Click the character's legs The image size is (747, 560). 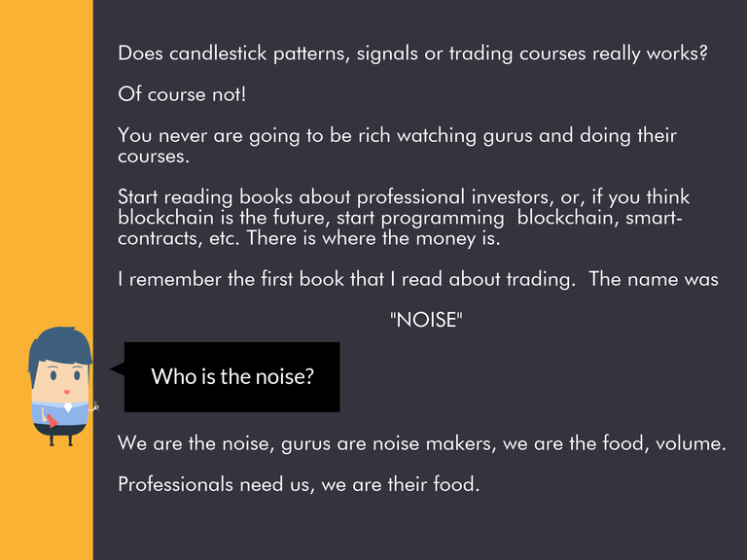click(61, 439)
